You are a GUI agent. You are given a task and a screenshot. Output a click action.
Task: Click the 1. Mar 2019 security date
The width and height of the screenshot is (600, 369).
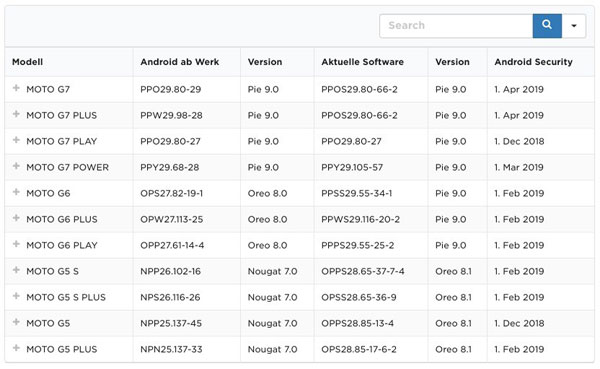coord(519,168)
